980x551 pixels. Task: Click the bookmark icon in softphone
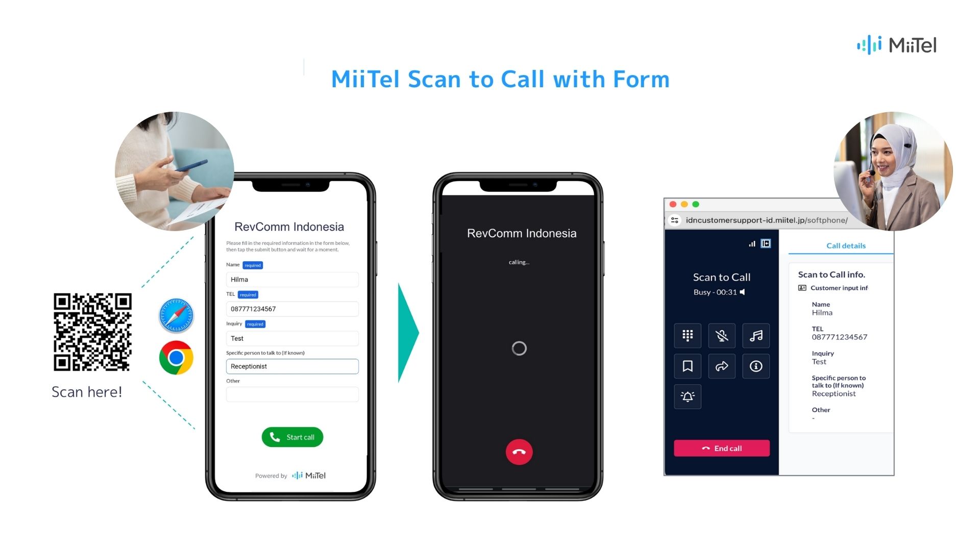(687, 366)
